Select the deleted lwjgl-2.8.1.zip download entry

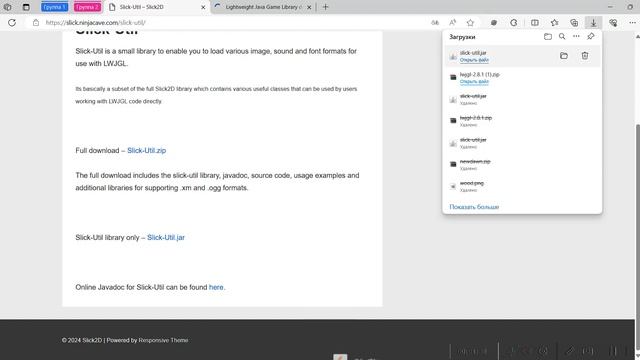(x=522, y=121)
